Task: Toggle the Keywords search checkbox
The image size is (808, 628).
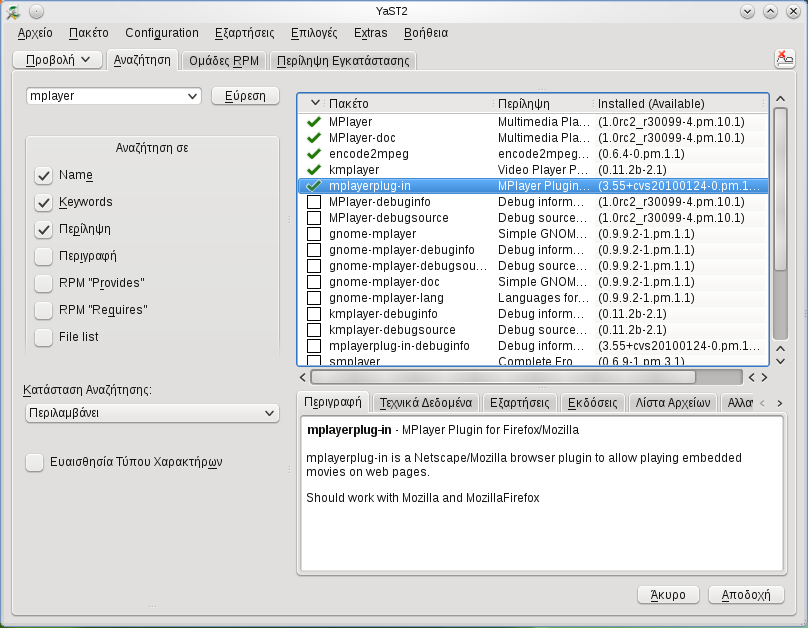Action: 44,202
